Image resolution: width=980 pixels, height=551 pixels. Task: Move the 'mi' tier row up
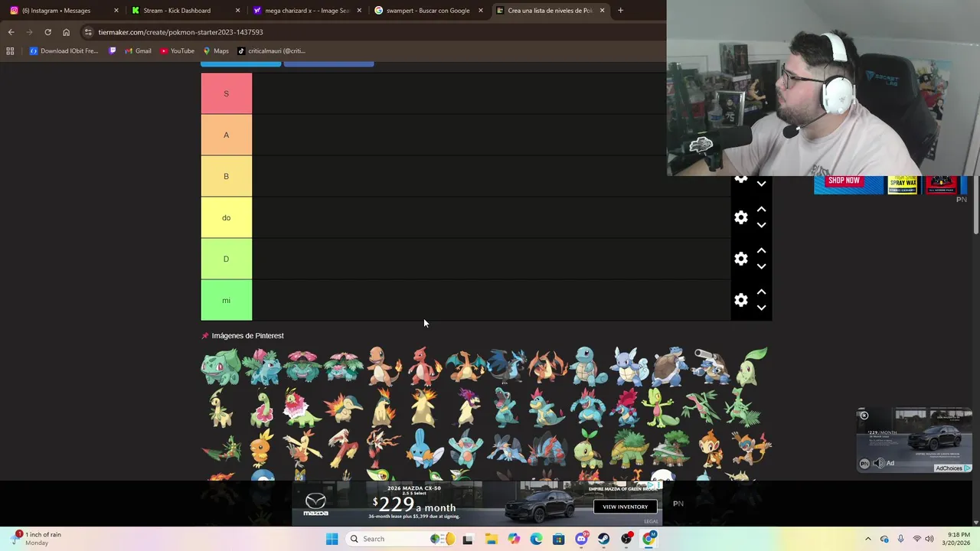pos(761,292)
